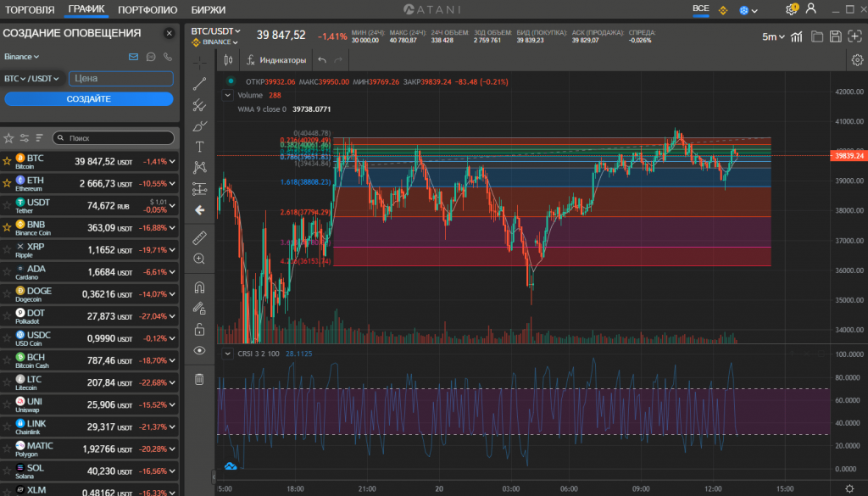This screenshot has height=496, width=868.
Task: Click the current price label 39839.24
Action: (x=848, y=156)
